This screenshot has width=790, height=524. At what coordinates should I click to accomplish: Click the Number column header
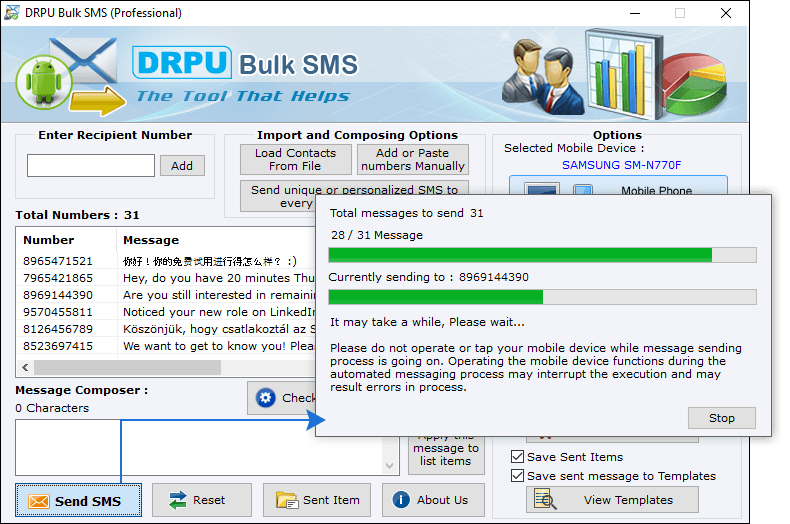[48, 240]
